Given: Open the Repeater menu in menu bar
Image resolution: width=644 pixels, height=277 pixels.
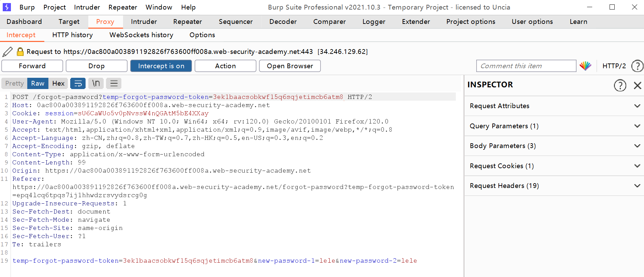Looking at the screenshot, I should tap(123, 7).
